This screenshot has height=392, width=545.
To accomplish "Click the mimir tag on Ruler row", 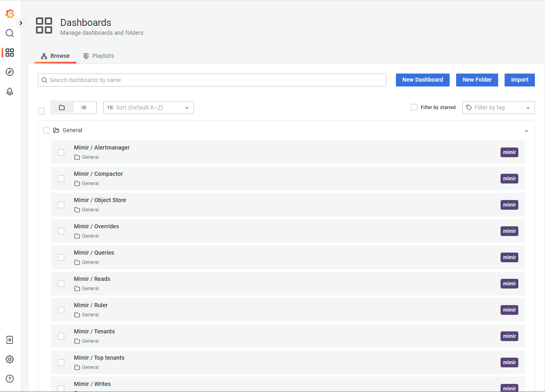I will coord(509,310).
